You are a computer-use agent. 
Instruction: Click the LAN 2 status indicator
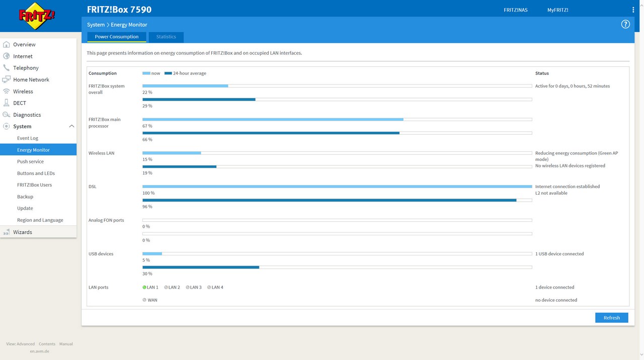pos(166,287)
